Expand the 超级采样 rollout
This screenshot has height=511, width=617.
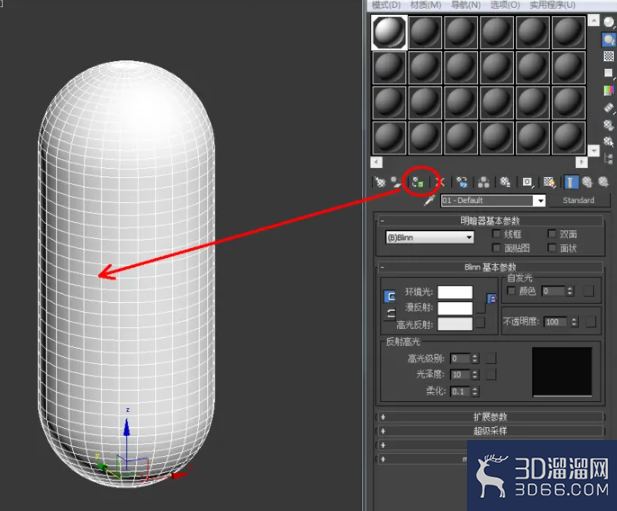[x=490, y=431]
